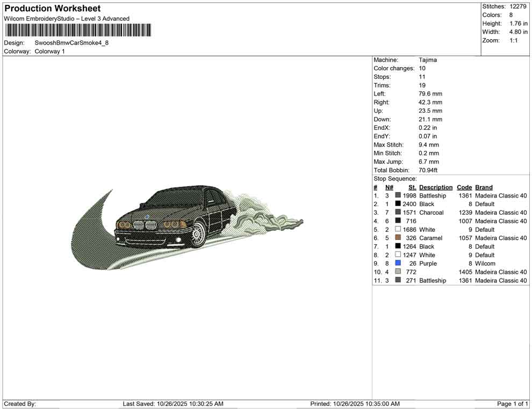Screen dimensions: 532x409
Task: Click the Printed timestamp in footer
Action: coord(355,404)
